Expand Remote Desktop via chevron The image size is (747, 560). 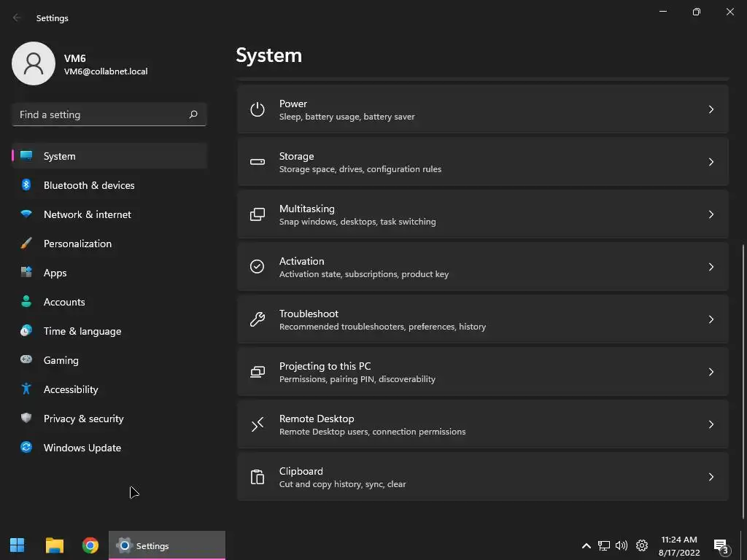[711, 424]
